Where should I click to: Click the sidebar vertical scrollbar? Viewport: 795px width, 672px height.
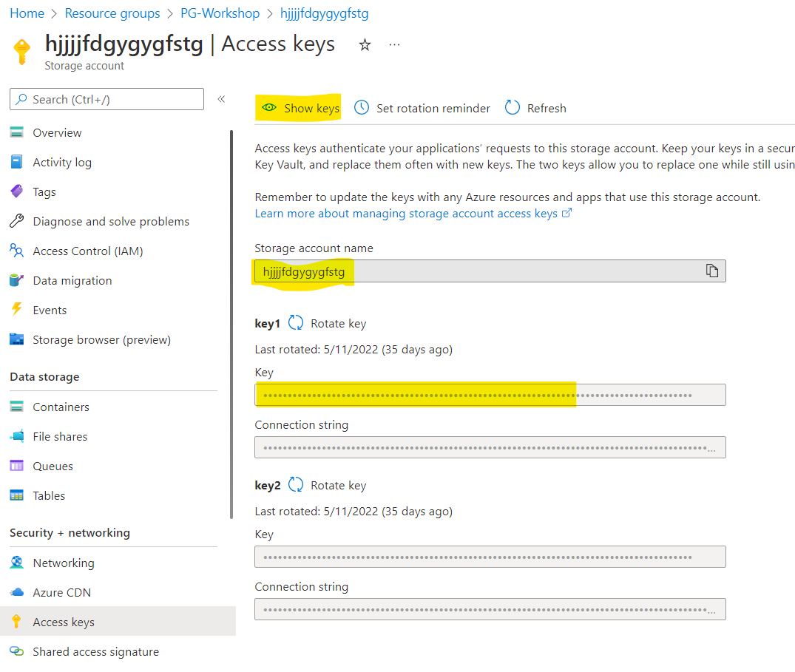tap(232, 325)
